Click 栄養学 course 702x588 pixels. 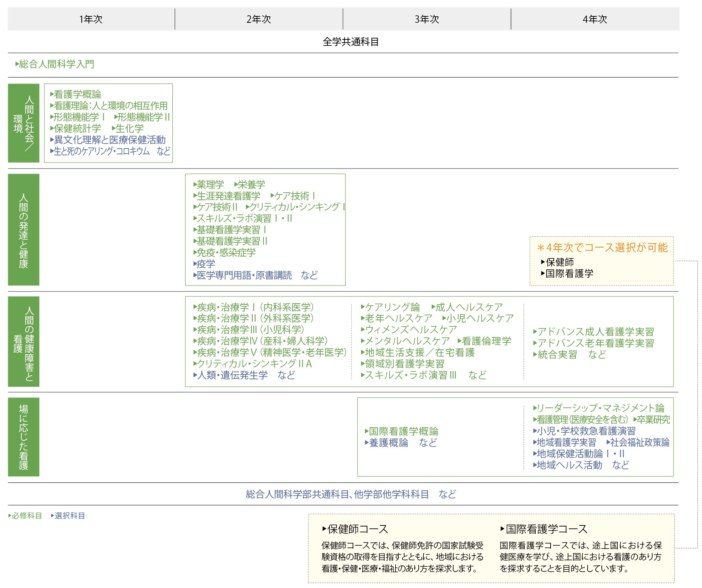[250, 185]
